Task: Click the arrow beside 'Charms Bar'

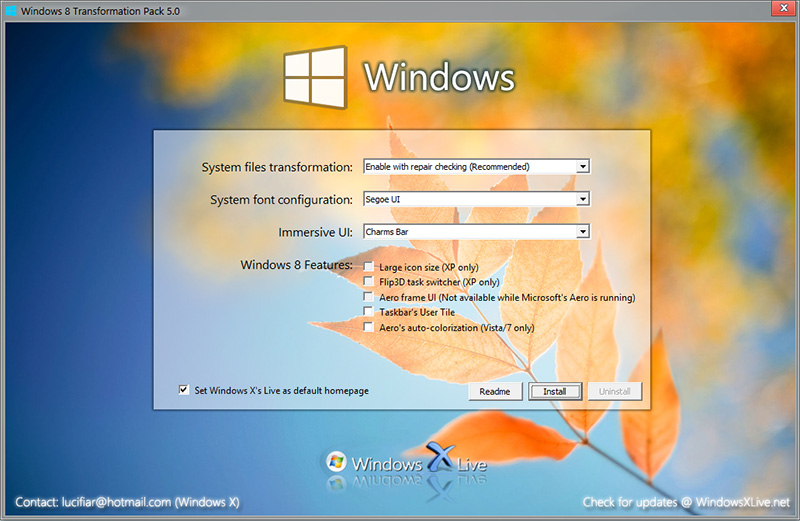Action: [x=583, y=232]
